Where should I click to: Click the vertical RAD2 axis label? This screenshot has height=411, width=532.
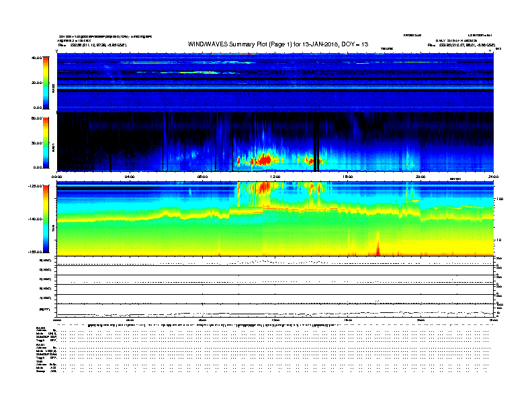tap(53, 88)
